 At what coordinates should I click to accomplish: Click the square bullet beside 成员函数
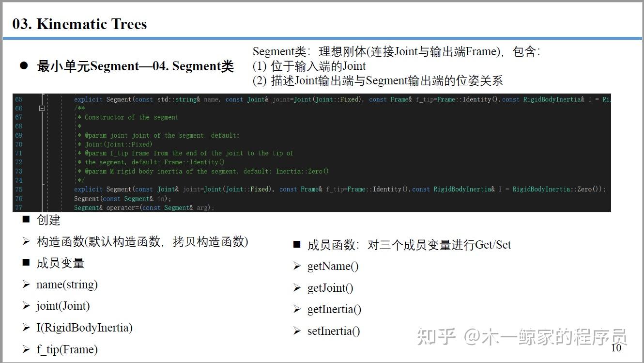coord(297,244)
